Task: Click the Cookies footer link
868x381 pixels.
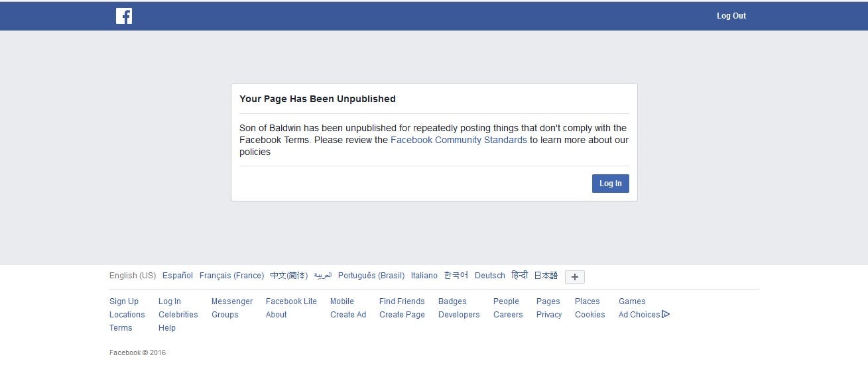Action: pos(590,315)
